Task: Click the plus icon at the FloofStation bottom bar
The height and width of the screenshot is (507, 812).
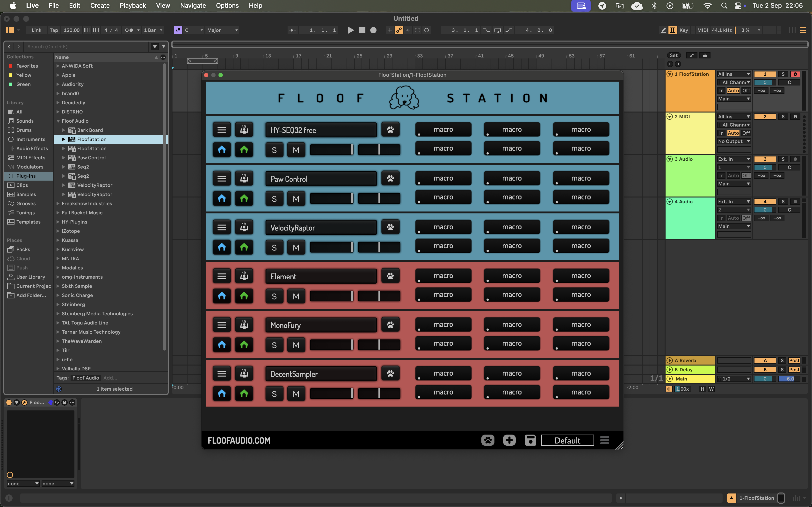Action: [x=509, y=440]
